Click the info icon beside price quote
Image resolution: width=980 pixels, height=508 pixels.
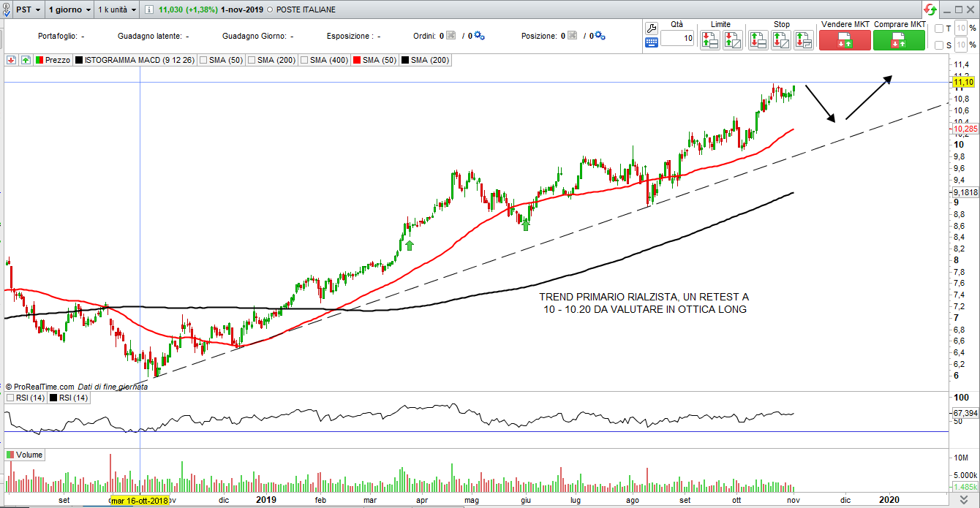[149, 10]
